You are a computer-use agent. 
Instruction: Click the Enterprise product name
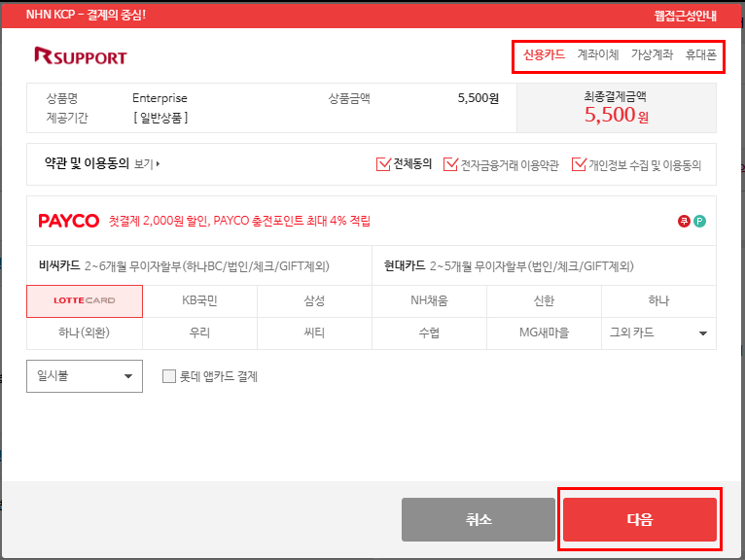click(x=160, y=98)
